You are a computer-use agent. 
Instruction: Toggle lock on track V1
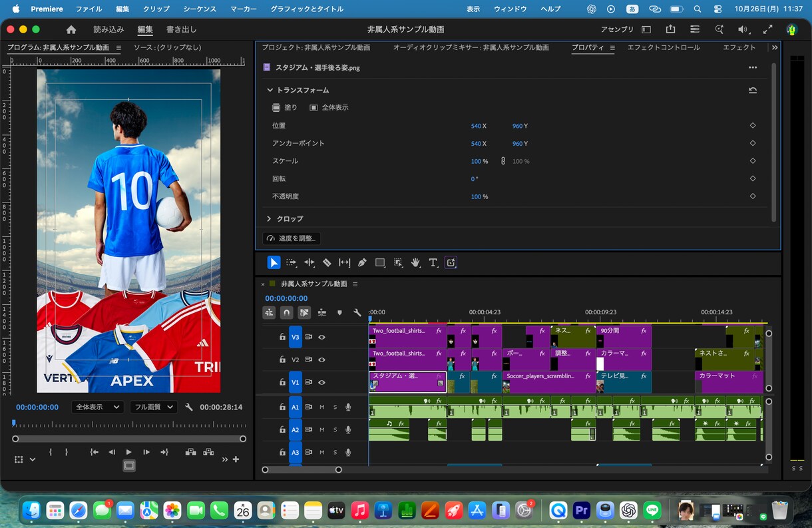pyautogui.click(x=282, y=382)
